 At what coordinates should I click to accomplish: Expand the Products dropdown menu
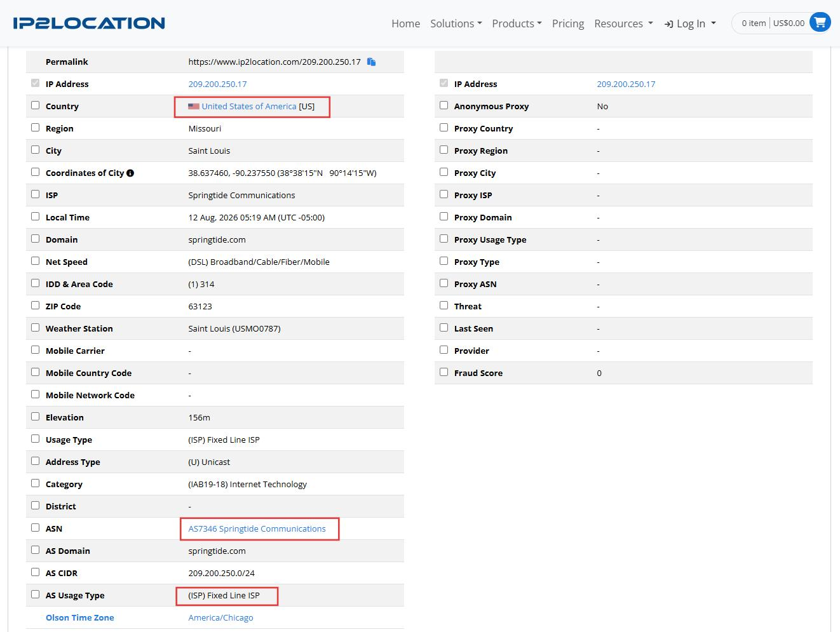(x=517, y=24)
